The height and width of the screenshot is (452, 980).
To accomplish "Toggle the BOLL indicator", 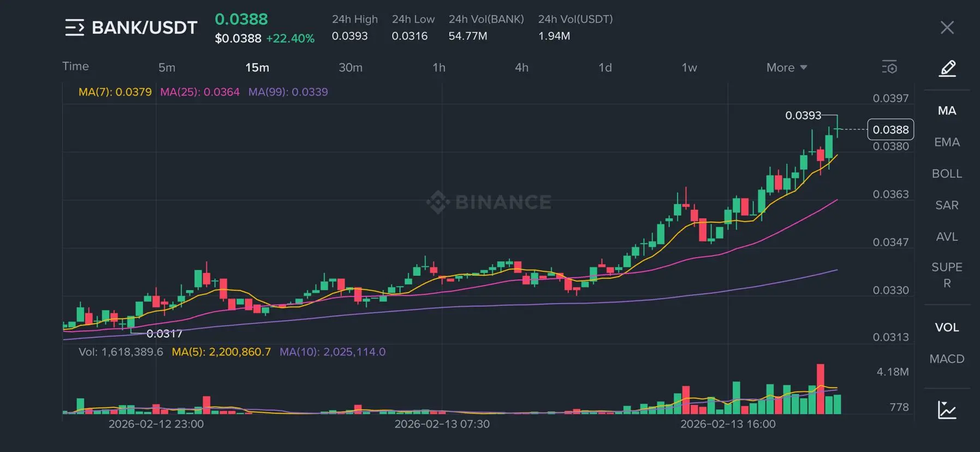I will (947, 174).
